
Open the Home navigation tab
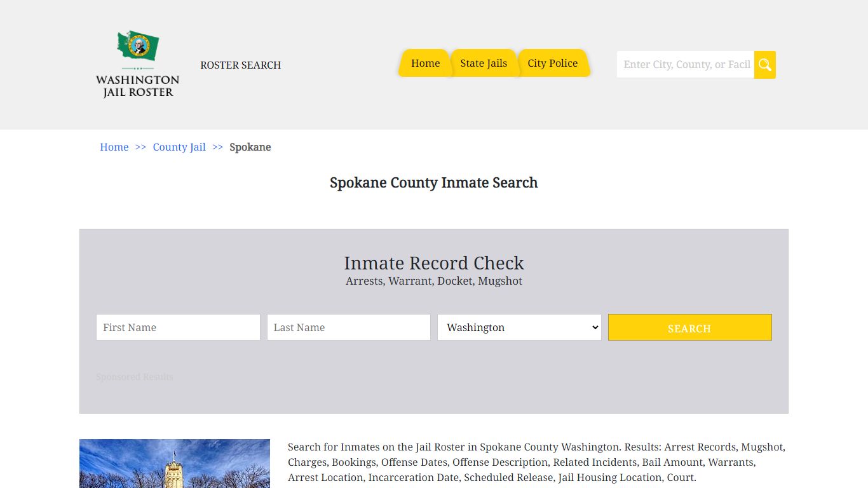point(425,63)
